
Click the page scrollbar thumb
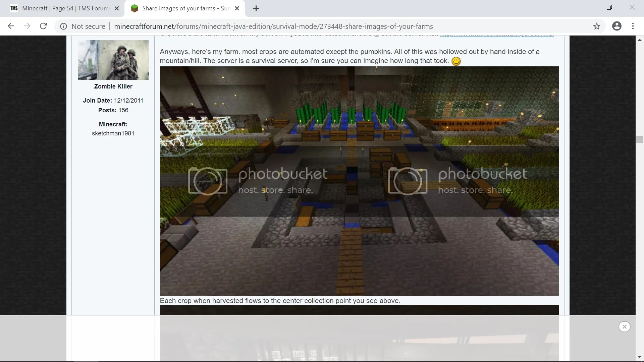[640, 139]
